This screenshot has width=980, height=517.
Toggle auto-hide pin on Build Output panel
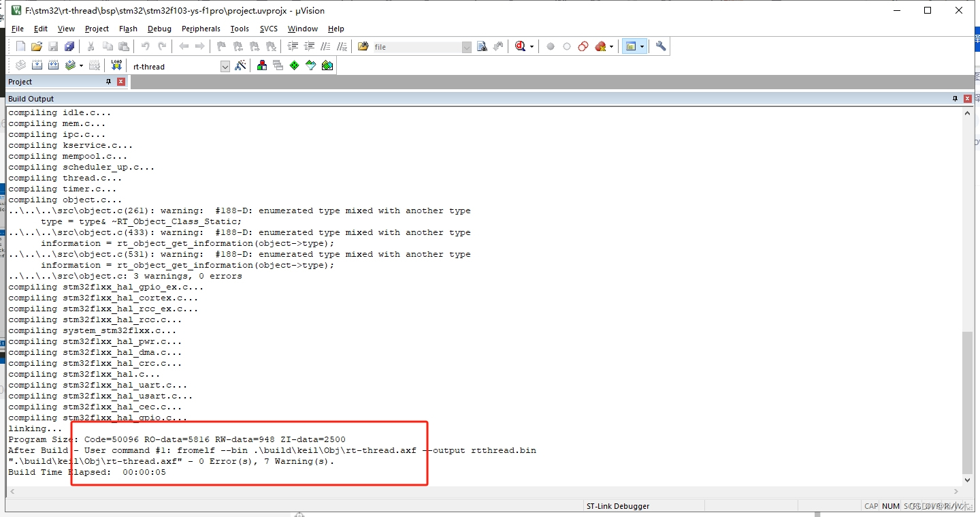pos(955,98)
